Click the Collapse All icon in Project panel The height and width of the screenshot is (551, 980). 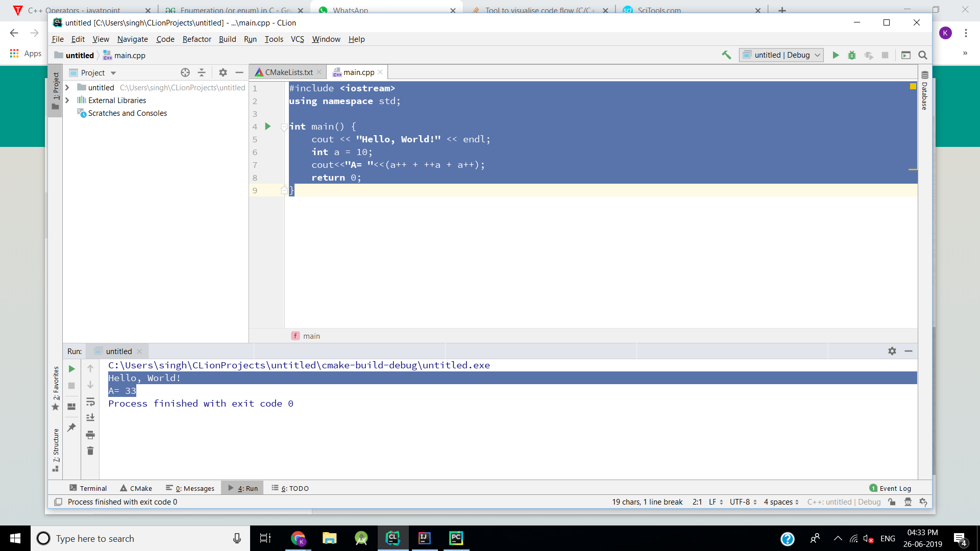click(202, 72)
